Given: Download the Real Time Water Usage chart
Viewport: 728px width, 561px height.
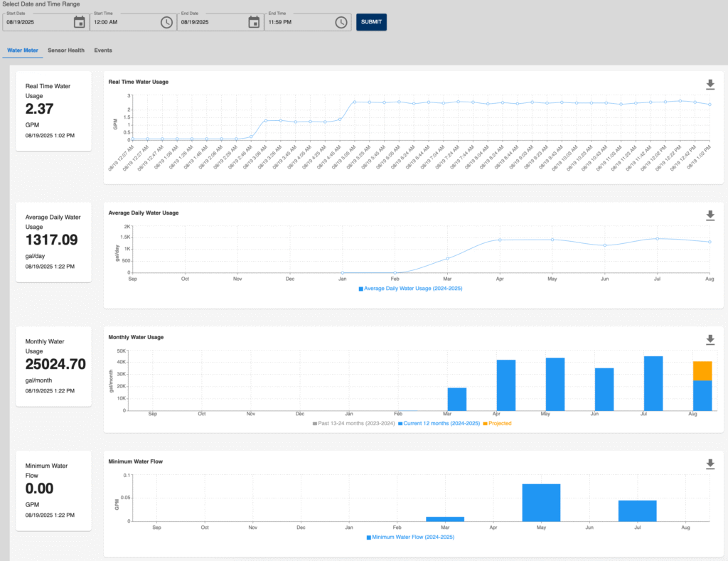Looking at the screenshot, I should [x=710, y=85].
